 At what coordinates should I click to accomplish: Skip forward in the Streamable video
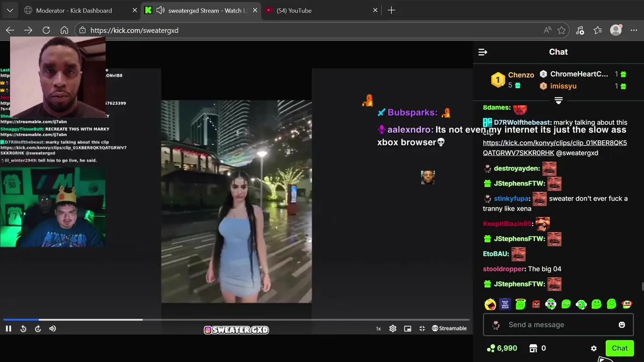click(38, 328)
